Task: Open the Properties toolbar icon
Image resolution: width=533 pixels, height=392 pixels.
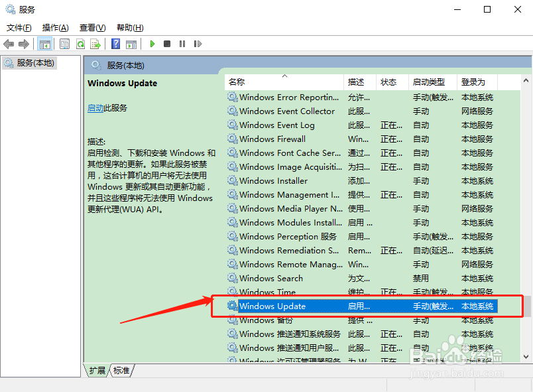Action: (64, 44)
